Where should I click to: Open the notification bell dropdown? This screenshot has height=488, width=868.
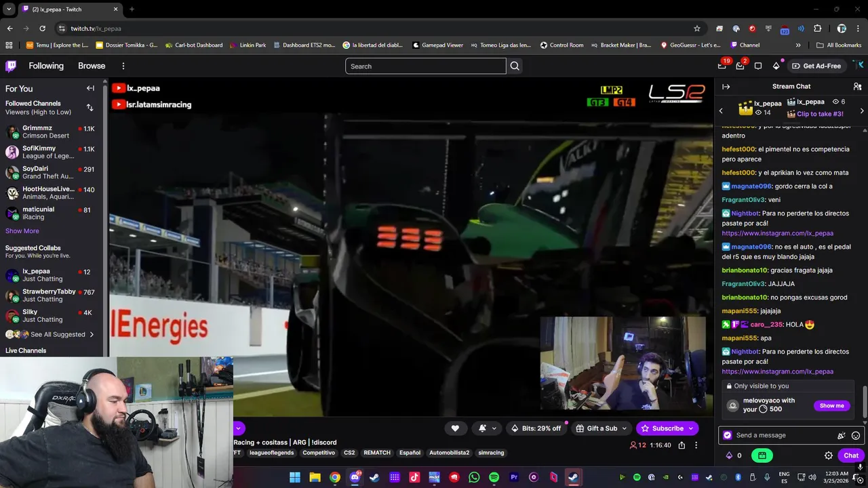pos(488,428)
